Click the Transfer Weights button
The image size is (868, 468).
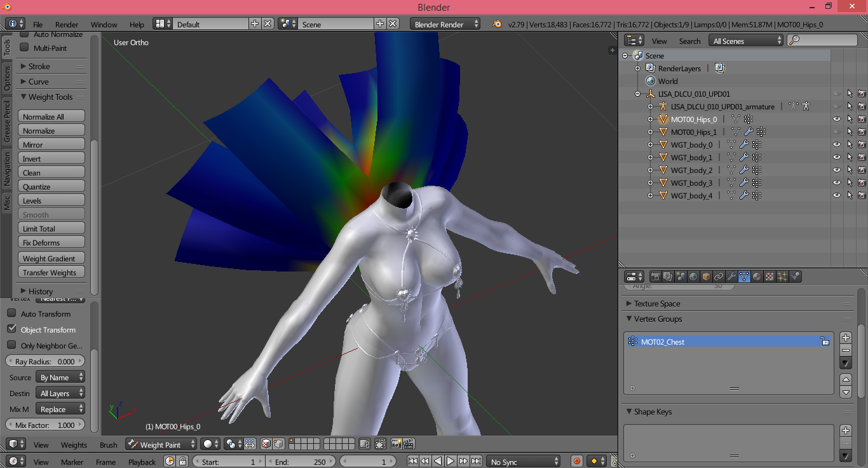pyautogui.click(x=51, y=272)
